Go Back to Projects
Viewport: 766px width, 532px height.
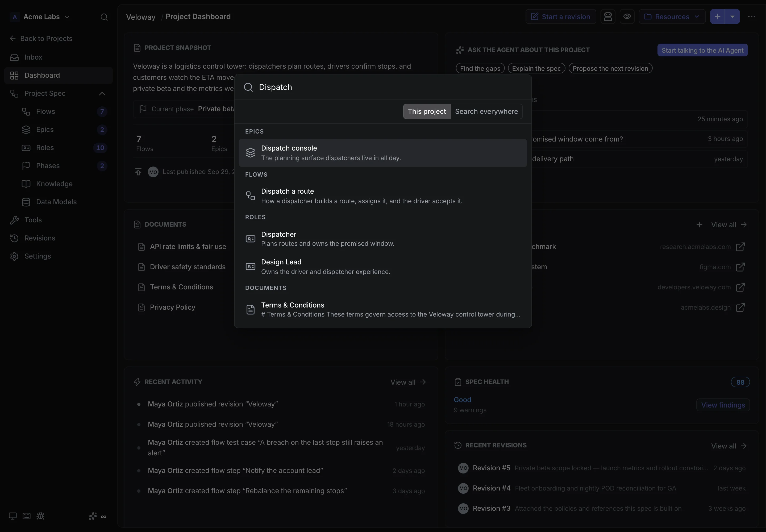(x=41, y=39)
